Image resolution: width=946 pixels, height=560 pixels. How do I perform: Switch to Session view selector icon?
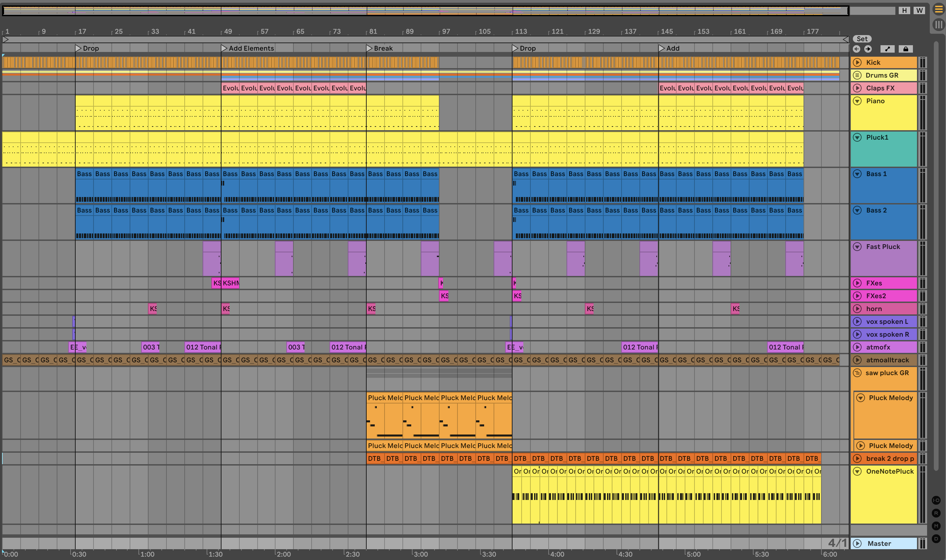pos(939,25)
